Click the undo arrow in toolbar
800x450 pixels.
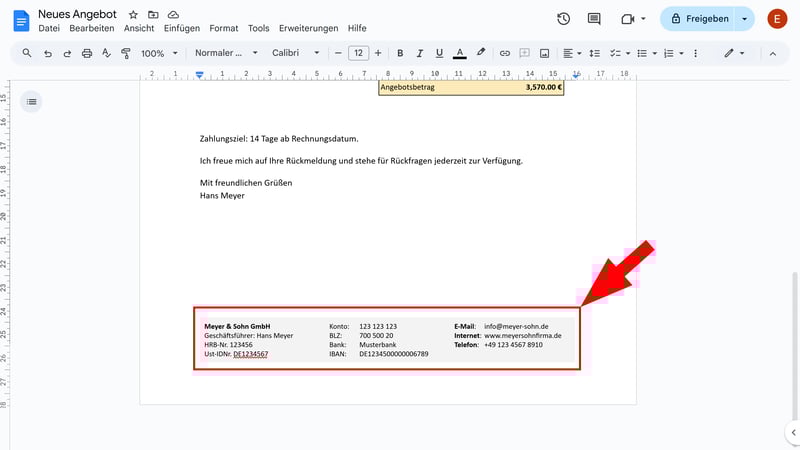(48, 53)
